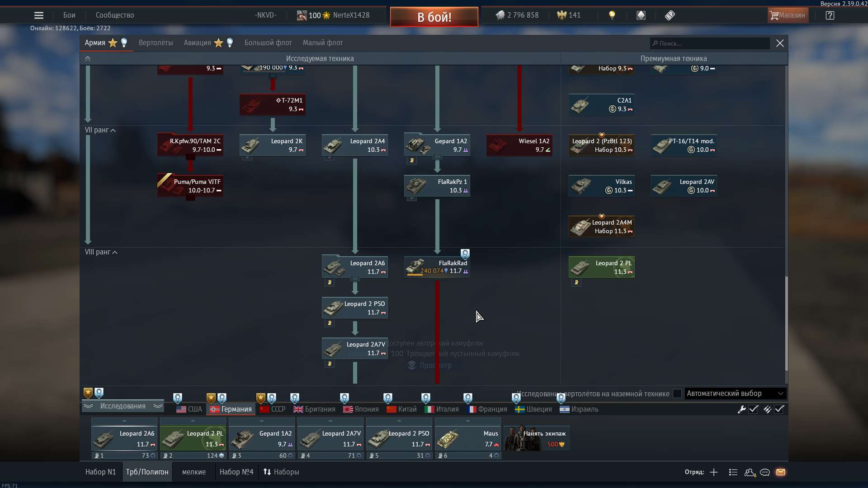
Task: Open the Бои menu
Action: [69, 15]
